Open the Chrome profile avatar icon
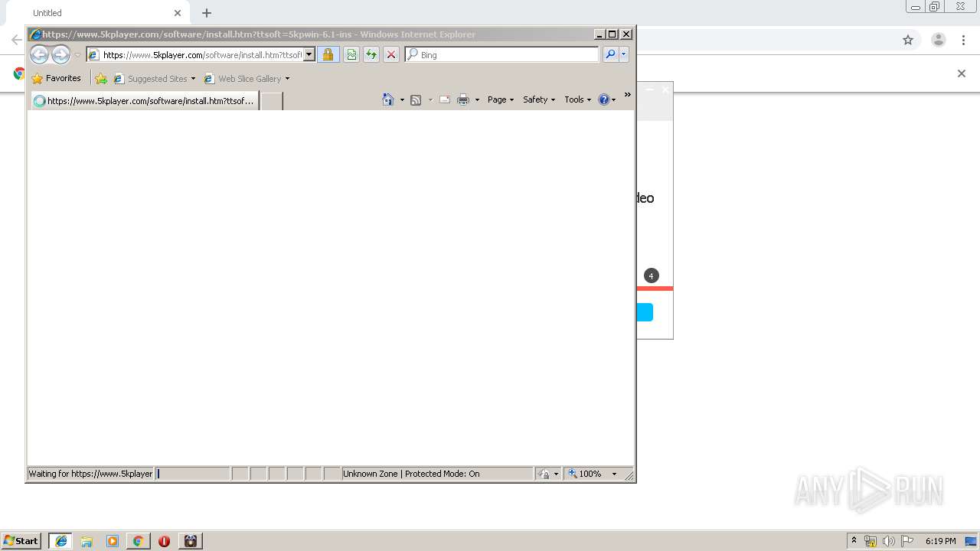 (x=938, y=40)
